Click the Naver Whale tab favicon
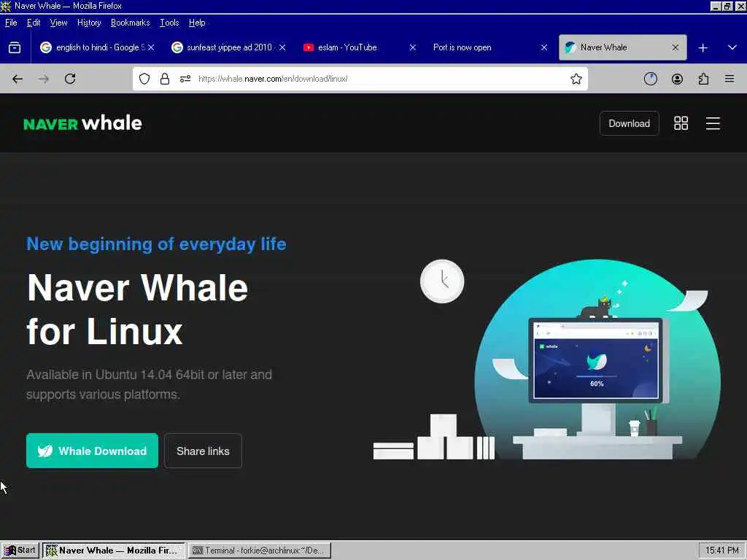 570,47
